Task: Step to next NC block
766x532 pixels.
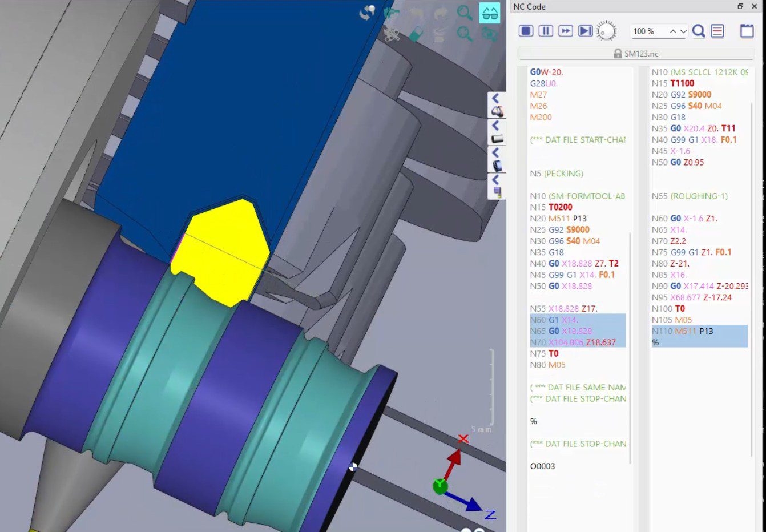Action: [585, 31]
